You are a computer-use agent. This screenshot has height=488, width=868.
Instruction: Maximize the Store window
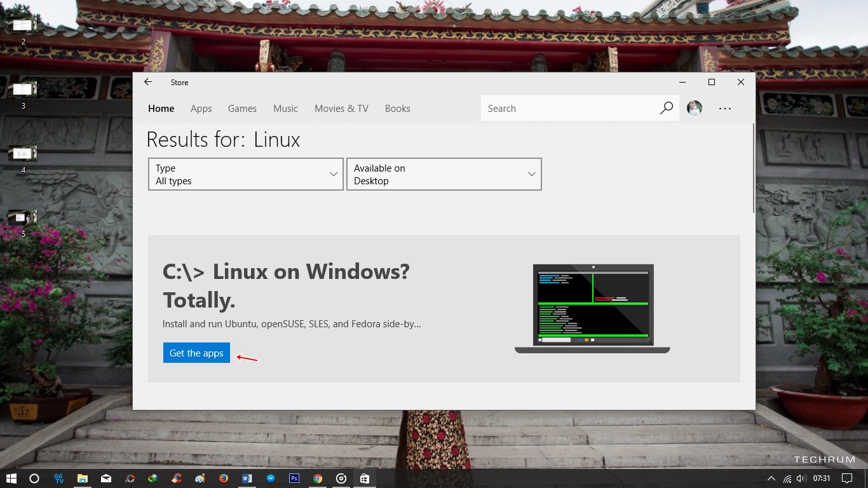click(712, 82)
